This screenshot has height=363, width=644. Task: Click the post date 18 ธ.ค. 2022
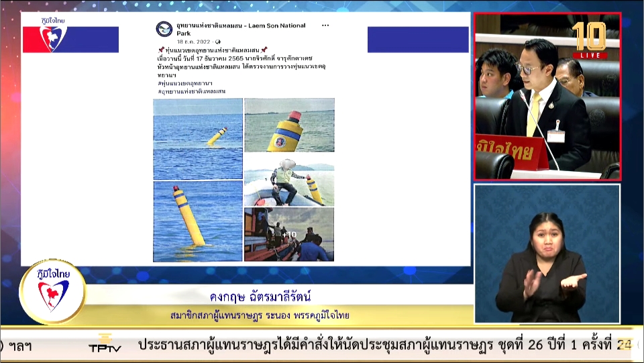point(193,42)
